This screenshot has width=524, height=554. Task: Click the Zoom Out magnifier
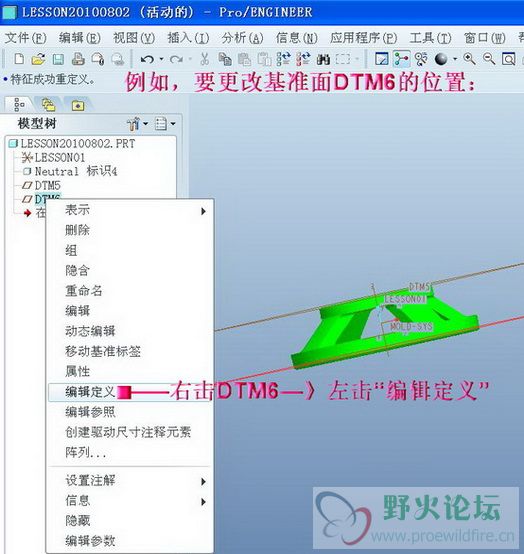pyautogui.click(x=489, y=59)
